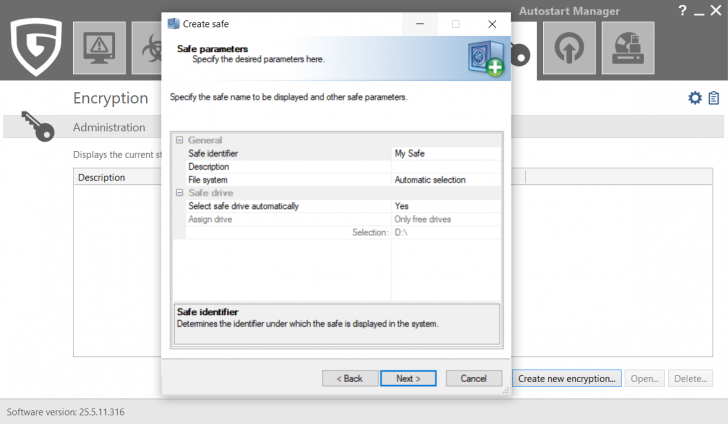Close the G DATA main window
This screenshot has height=424, width=728.
pyautogui.click(x=716, y=10)
